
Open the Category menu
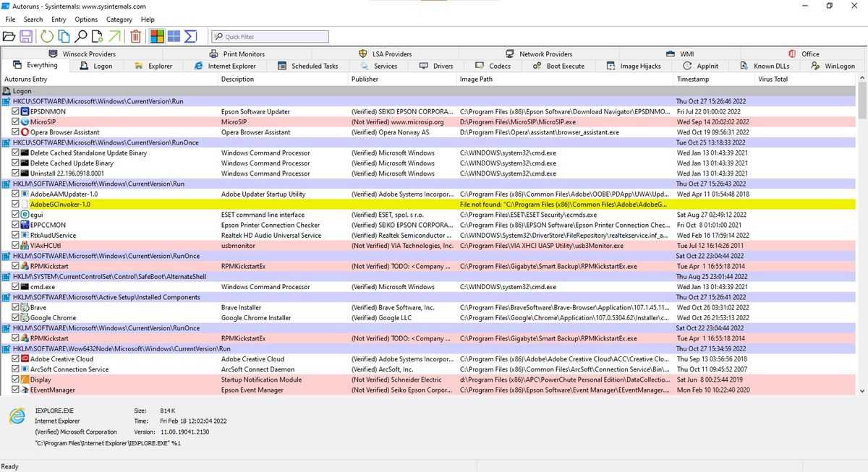pyautogui.click(x=119, y=20)
